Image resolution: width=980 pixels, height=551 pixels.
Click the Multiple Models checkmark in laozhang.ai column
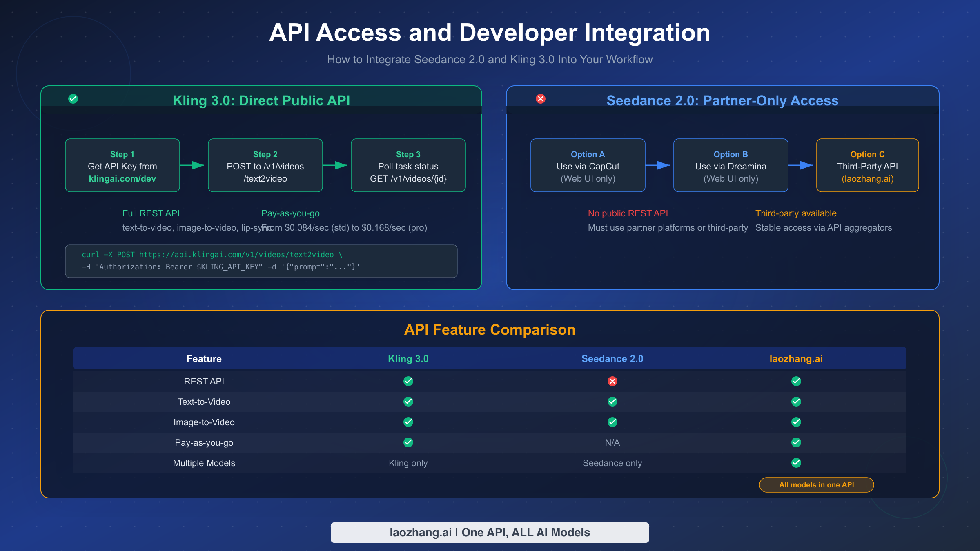tap(796, 463)
